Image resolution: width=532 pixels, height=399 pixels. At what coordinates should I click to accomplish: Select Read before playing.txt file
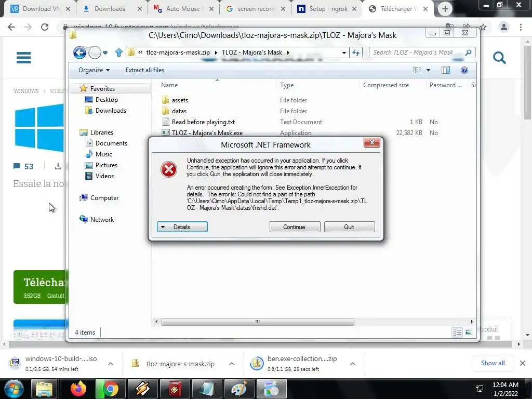203,122
